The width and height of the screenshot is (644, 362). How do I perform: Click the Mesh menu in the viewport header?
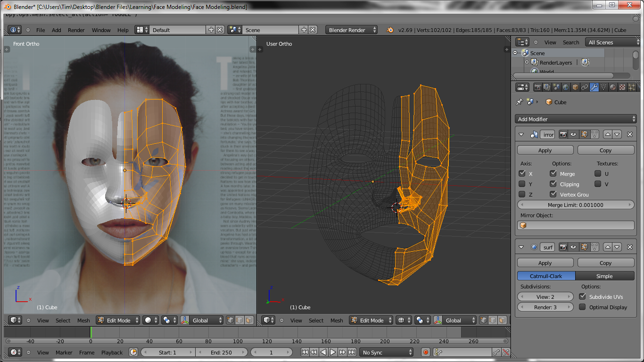(83, 320)
